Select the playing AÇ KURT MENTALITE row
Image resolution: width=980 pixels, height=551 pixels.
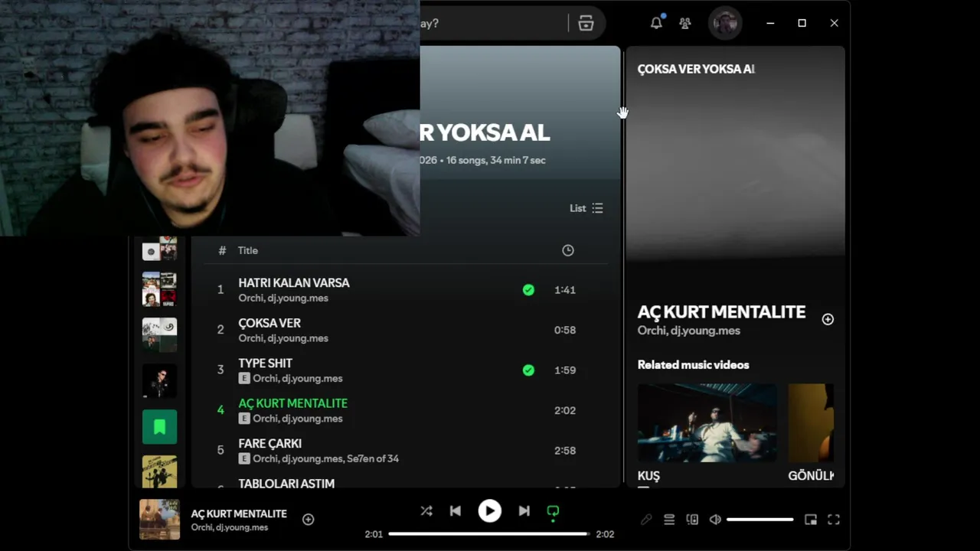406,410
